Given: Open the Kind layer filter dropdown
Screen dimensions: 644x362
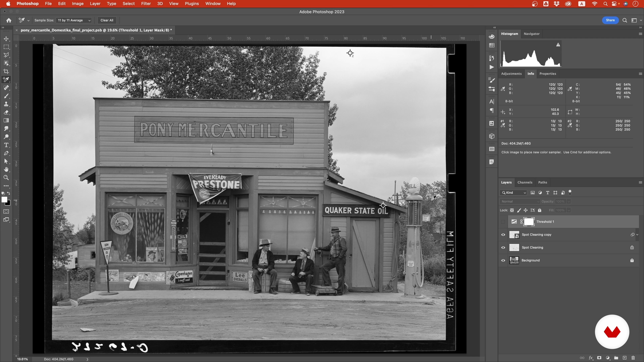Looking at the screenshot, I should [514, 193].
